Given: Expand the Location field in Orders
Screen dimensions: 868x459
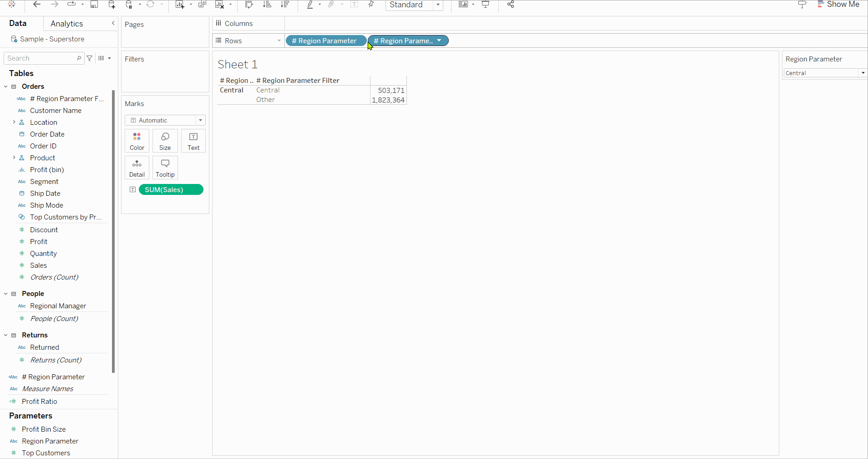Looking at the screenshot, I should tap(14, 122).
